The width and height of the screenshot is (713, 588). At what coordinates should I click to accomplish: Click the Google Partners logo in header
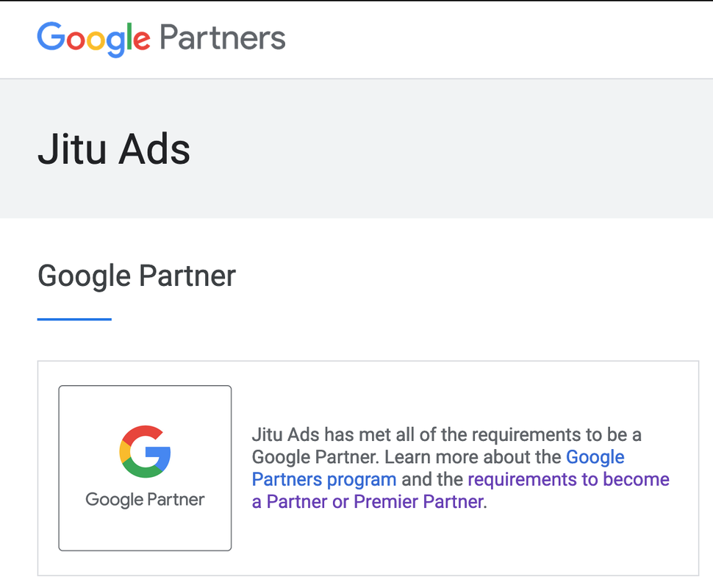click(x=161, y=38)
